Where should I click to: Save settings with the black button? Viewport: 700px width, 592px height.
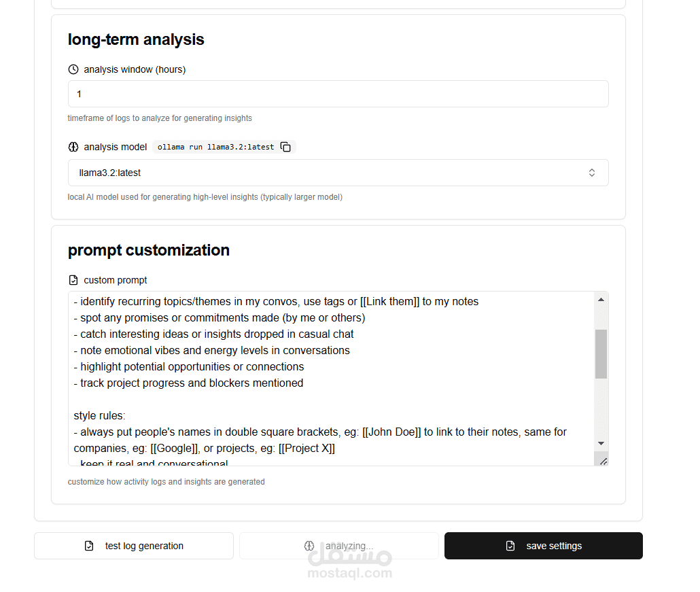[543, 546]
